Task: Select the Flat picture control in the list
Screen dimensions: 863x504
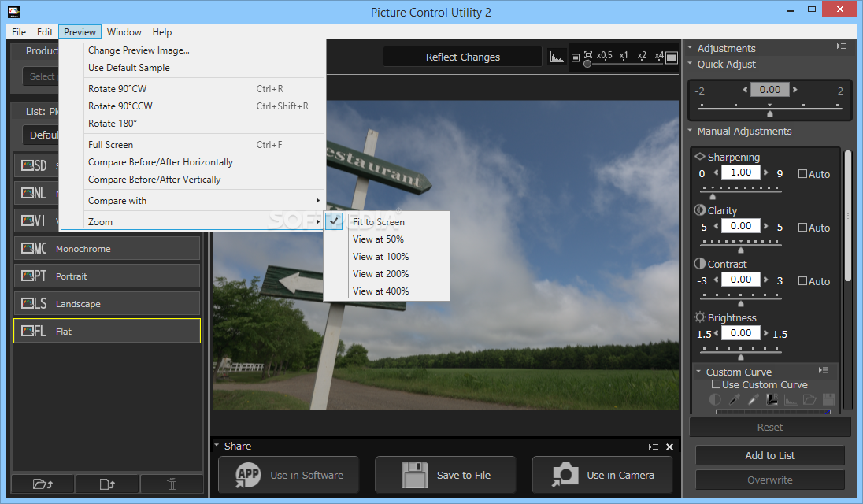Action: click(x=107, y=331)
